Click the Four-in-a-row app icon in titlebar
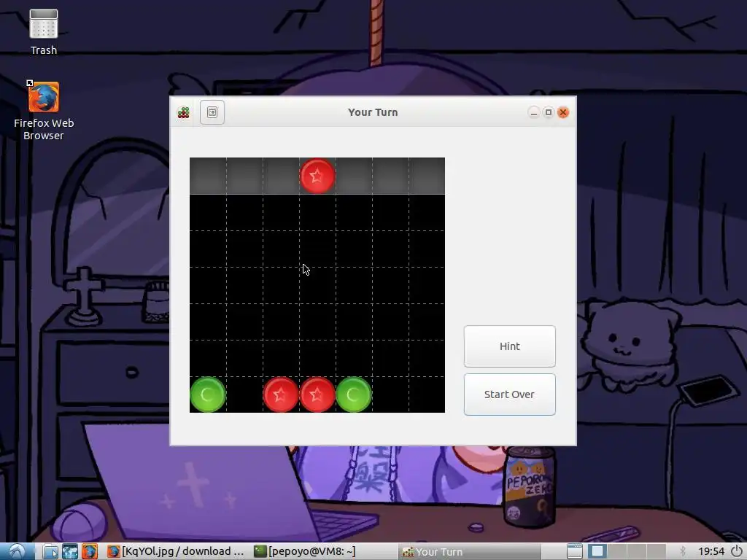Image resolution: width=747 pixels, height=560 pixels. (183, 112)
